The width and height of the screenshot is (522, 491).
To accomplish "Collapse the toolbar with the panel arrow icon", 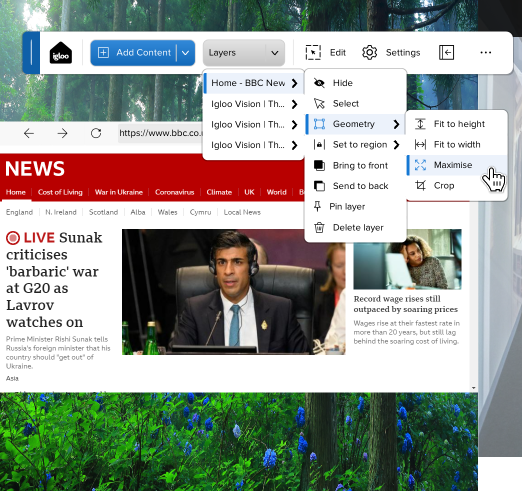I will [x=446, y=53].
